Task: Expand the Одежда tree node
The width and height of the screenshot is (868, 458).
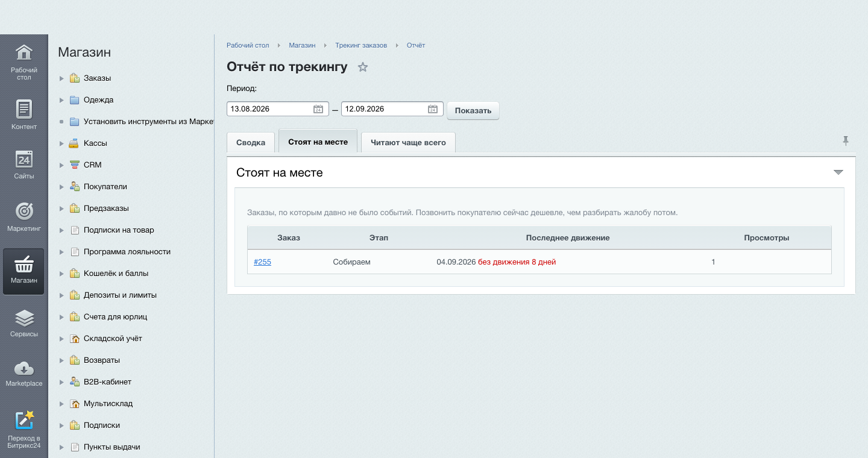Action: (x=61, y=100)
